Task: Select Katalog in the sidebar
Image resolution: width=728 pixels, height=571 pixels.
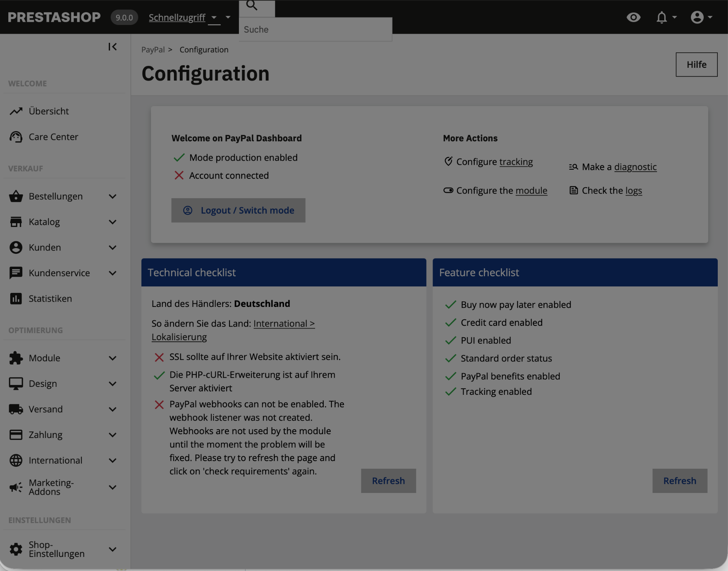Action: pyautogui.click(x=44, y=222)
